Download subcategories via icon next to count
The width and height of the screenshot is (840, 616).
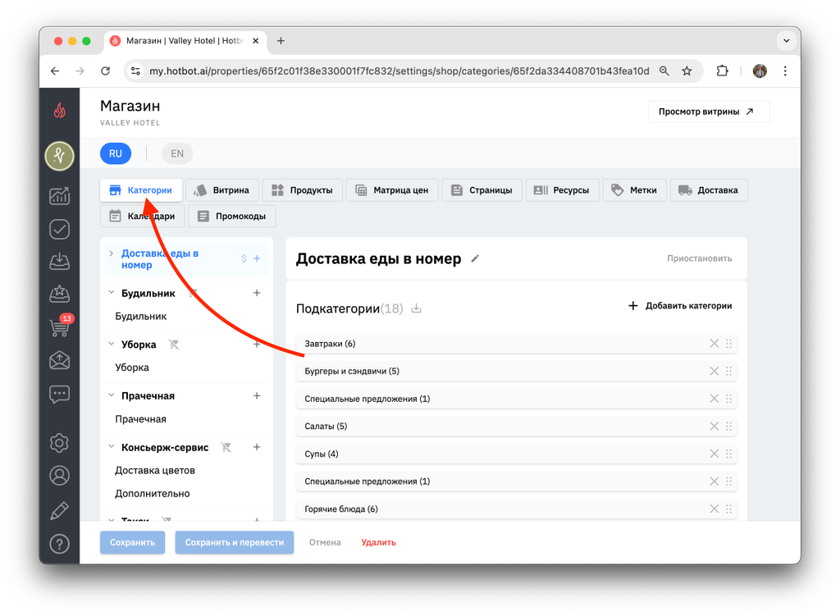[x=416, y=308]
